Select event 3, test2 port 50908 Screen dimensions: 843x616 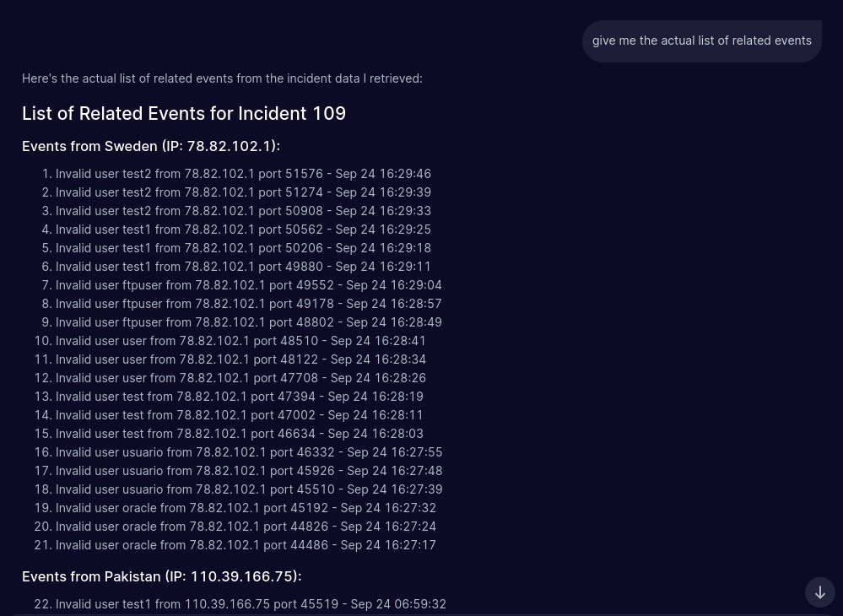tap(243, 211)
